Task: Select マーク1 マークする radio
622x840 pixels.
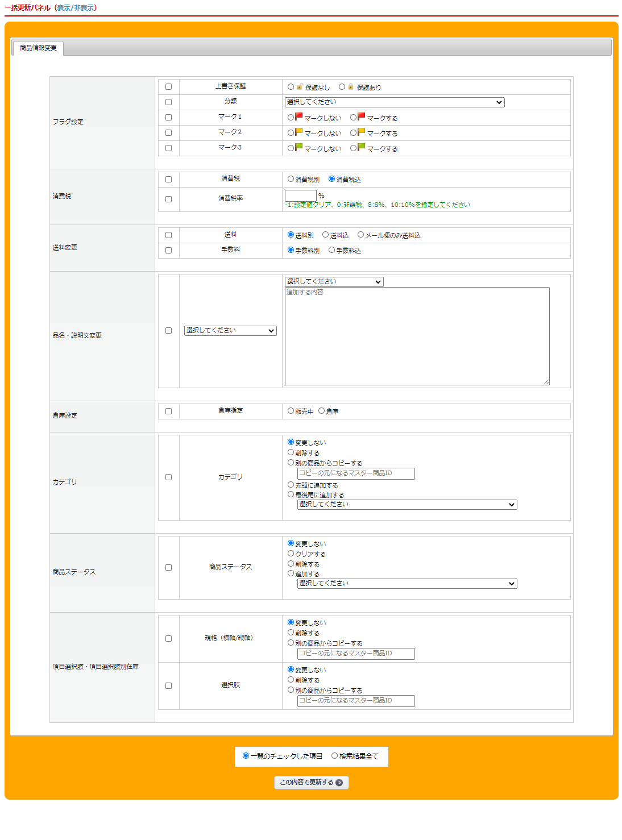Action: pyautogui.click(x=353, y=118)
